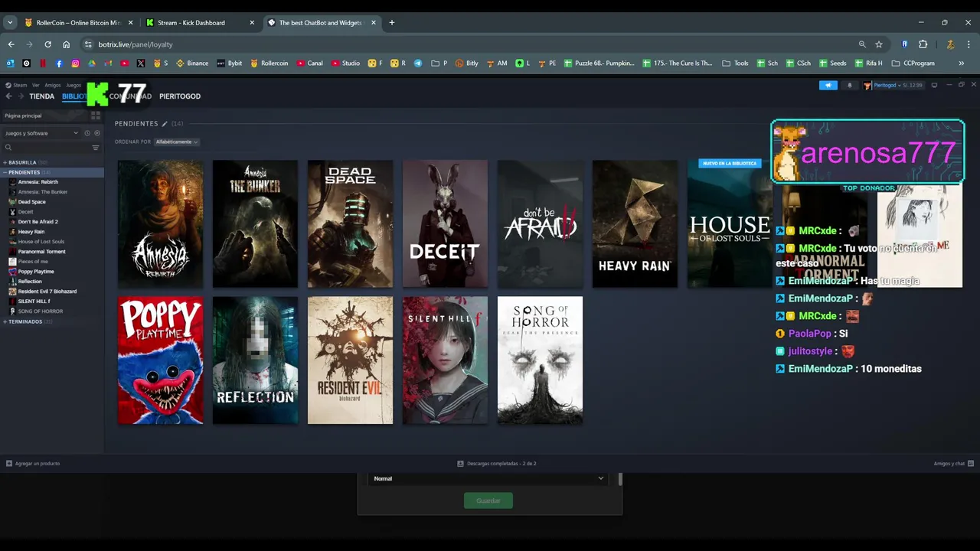Image resolution: width=980 pixels, height=551 pixels.
Task: Open Steam notifications bell
Action: tap(849, 85)
